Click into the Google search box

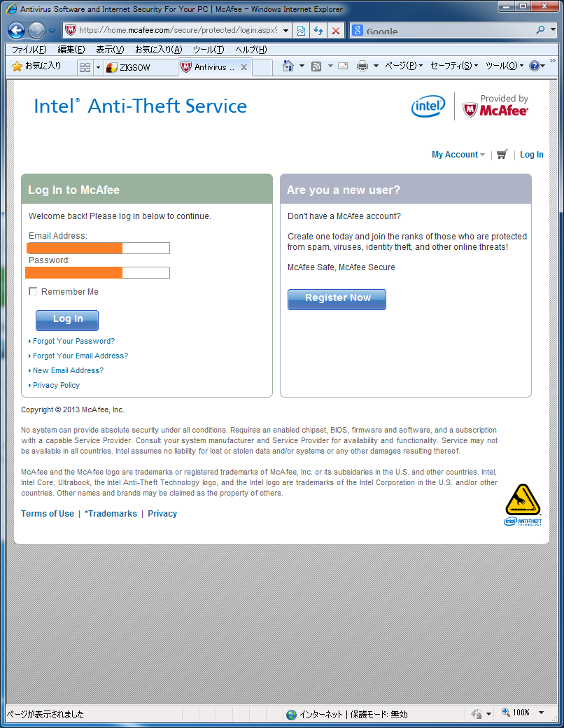coord(448,31)
